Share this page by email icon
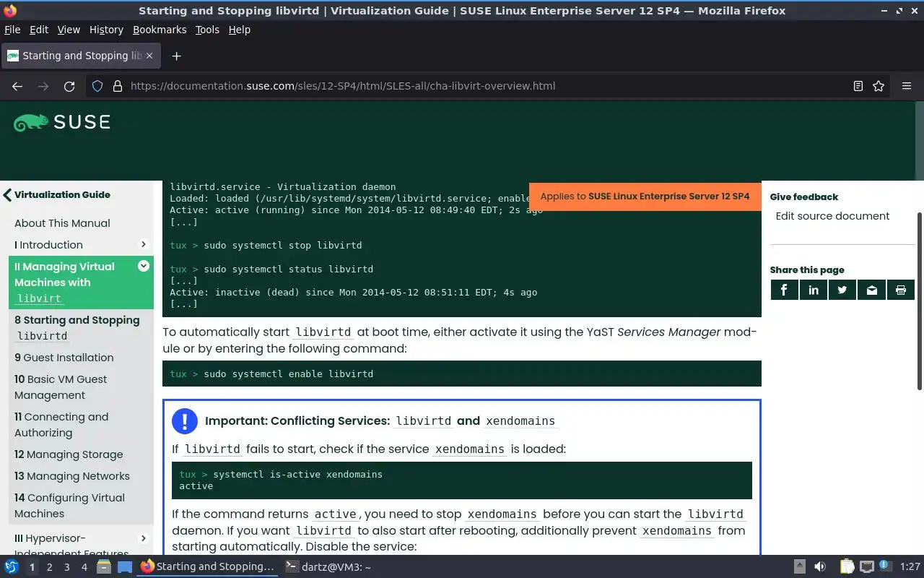 872,290
